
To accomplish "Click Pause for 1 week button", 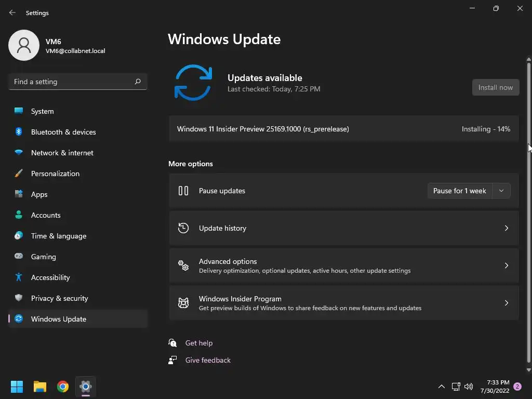I will tap(459, 191).
